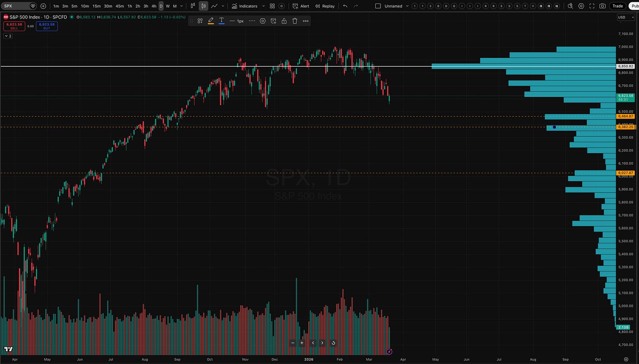Screen dimensions: 639x364
Task: Open the saved layout labeled T
Action: (x=525, y=6)
